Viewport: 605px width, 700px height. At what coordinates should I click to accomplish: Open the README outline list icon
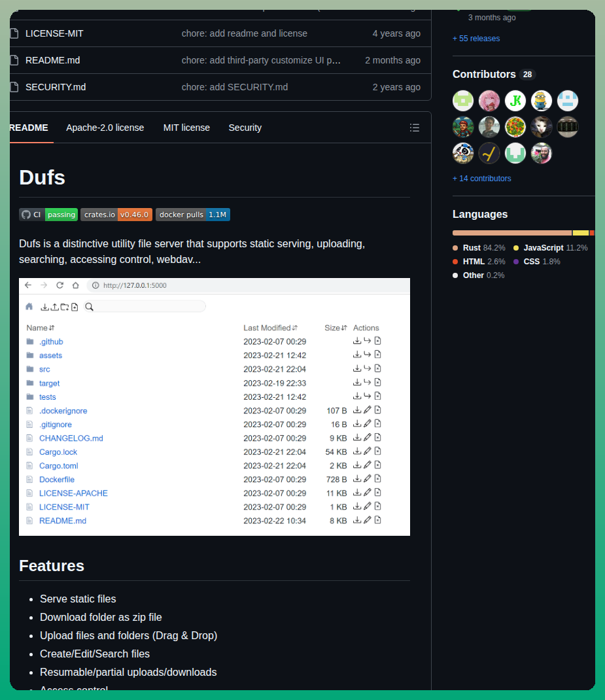(415, 128)
